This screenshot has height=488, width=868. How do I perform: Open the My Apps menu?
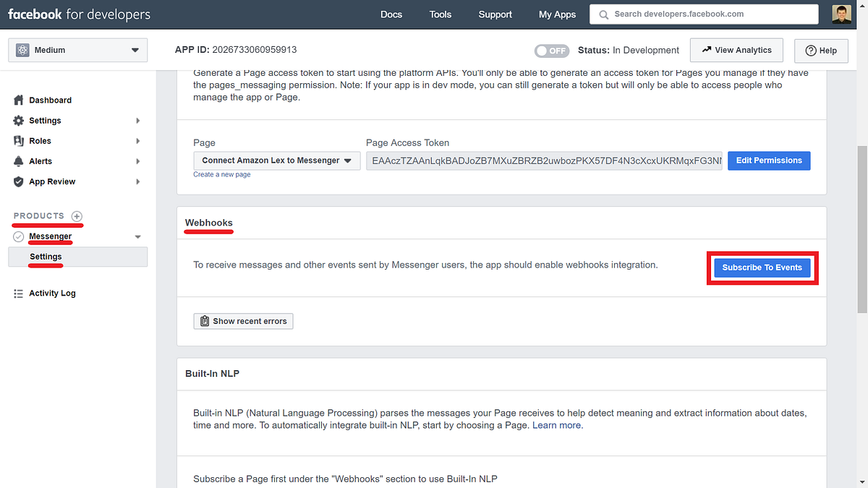coord(557,14)
